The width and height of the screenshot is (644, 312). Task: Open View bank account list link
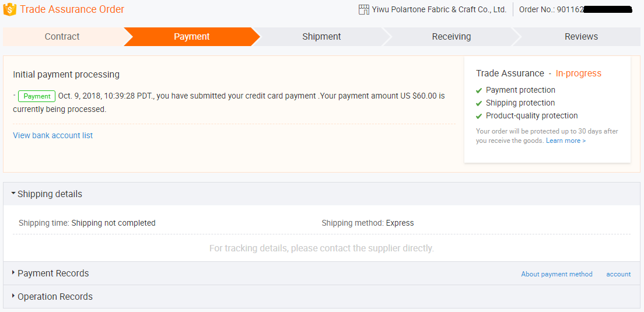52,135
